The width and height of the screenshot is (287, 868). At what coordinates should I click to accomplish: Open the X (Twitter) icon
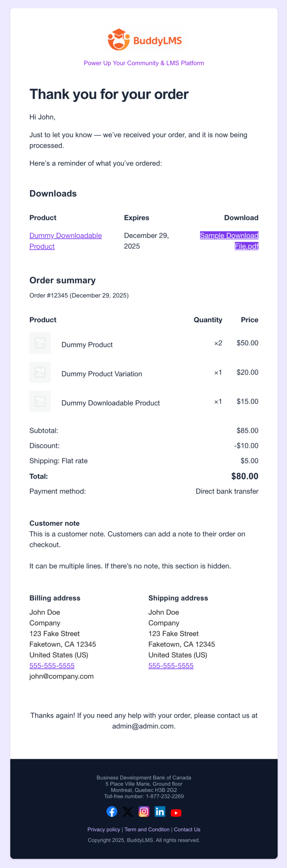128,811
